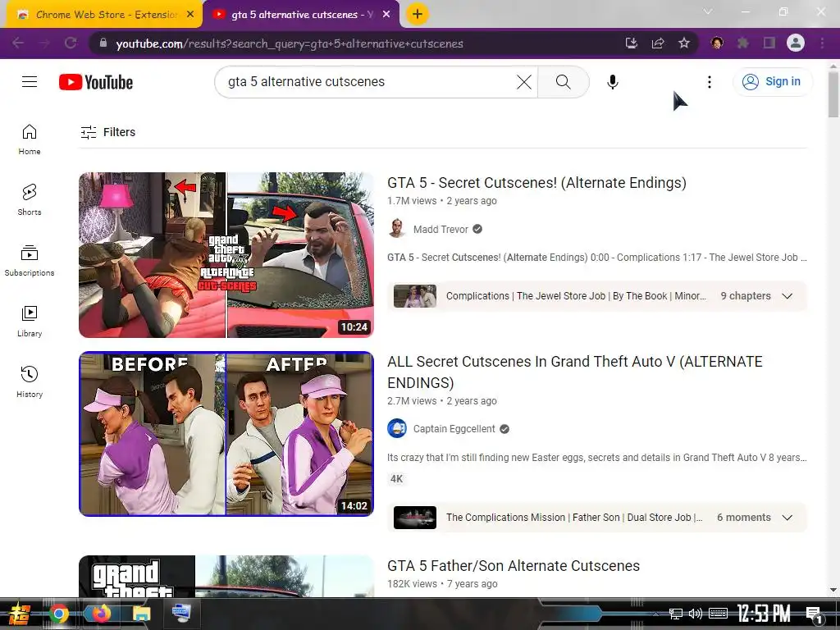The width and height of the screenshot is (840, 630).
Task: Go to Home in sidebar
Action: click(x=30, y=139)
